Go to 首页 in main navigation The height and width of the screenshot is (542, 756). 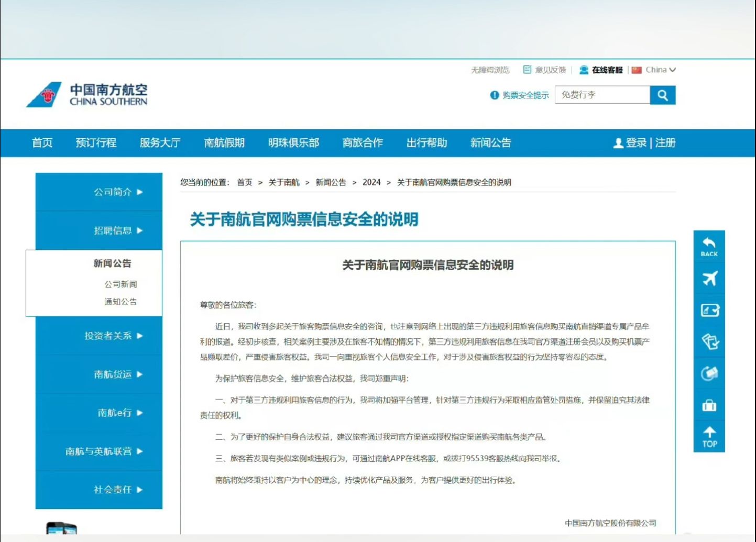tap(42, 143)
